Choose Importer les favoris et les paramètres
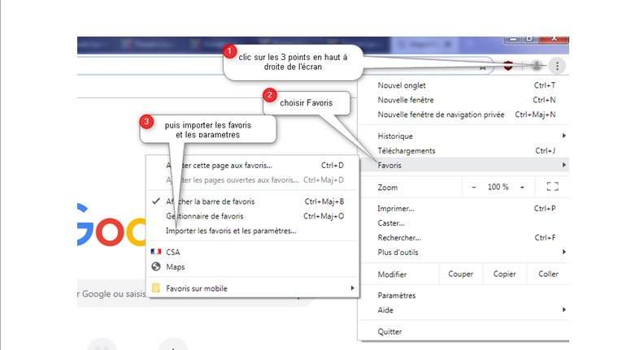 231,231
